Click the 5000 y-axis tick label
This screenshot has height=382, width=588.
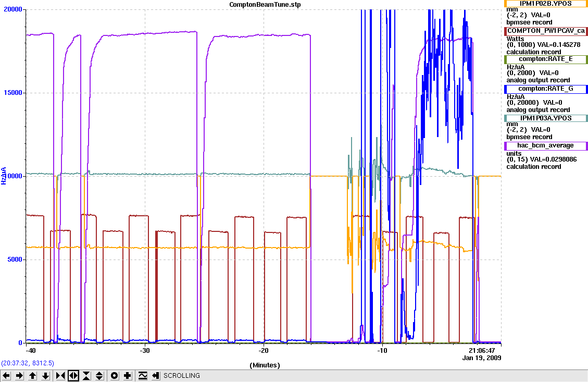[15, 260]
